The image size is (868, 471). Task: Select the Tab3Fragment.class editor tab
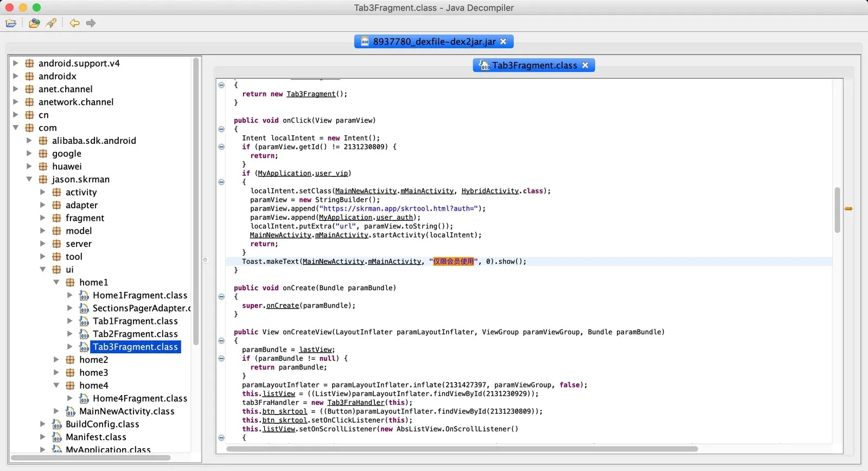534,65
